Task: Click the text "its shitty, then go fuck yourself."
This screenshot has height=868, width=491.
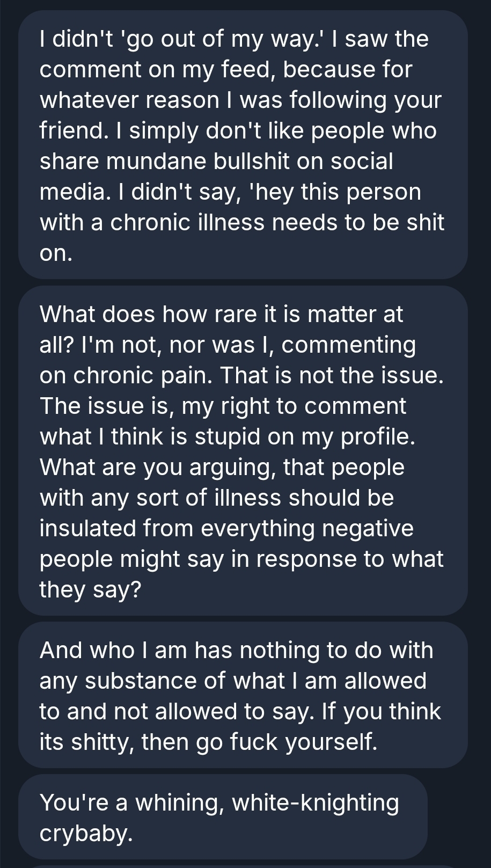Action: (209, 742)
